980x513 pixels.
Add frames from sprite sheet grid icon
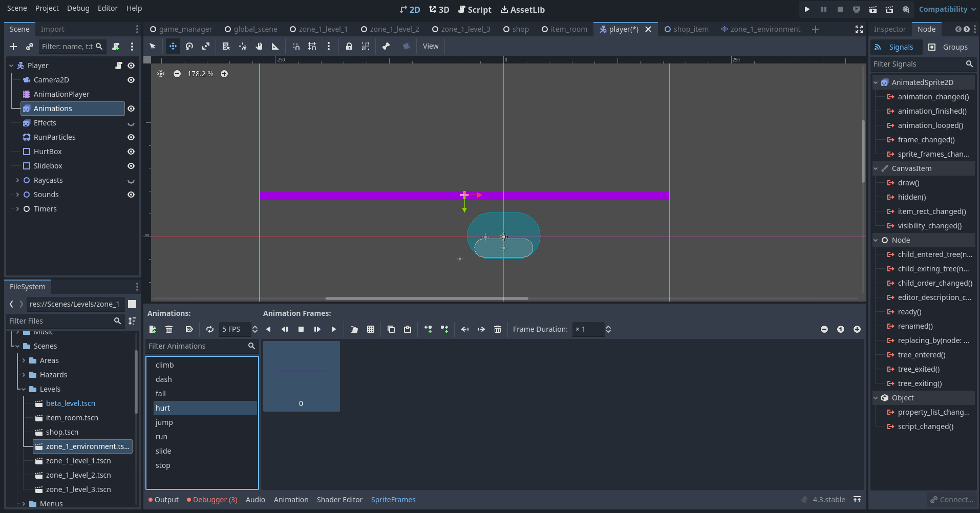tap(371, 329)
